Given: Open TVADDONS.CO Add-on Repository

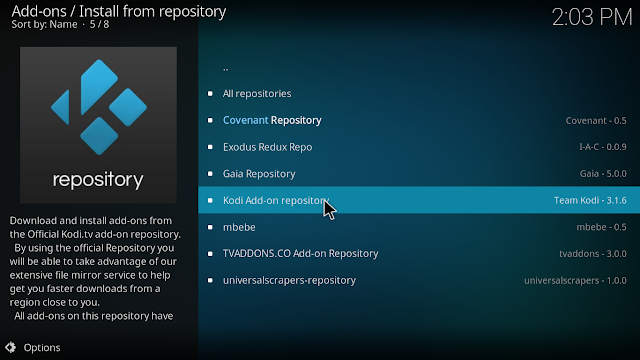Looking at the screenshot, I should click(419, 253).
